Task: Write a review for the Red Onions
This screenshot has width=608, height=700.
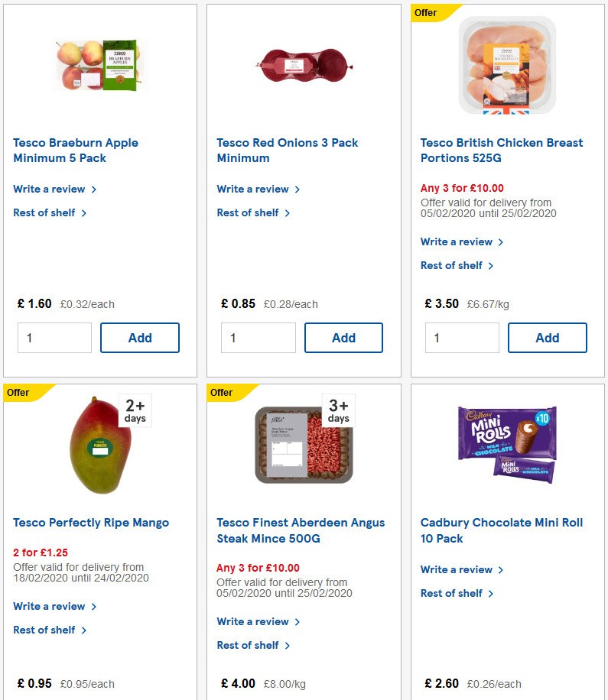Action: click(x=254, y=189)
